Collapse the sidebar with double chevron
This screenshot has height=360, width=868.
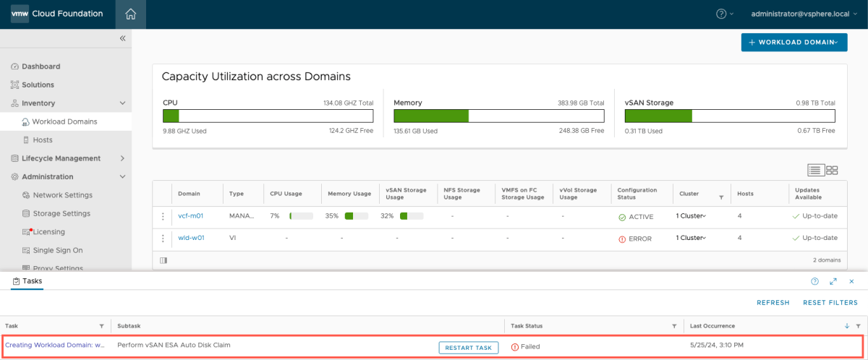[x=123, y=38]
